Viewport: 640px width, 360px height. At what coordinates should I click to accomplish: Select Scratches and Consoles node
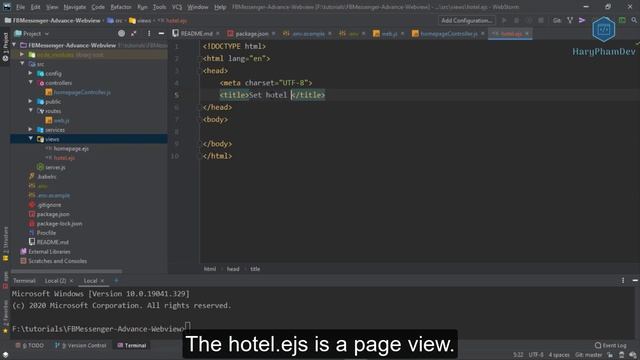pos(57,261)
